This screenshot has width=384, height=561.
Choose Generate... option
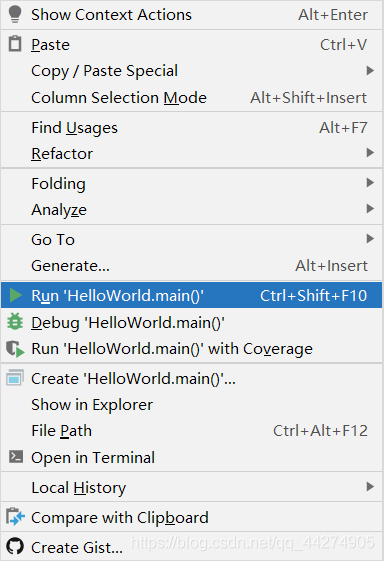tap(192, 265)
